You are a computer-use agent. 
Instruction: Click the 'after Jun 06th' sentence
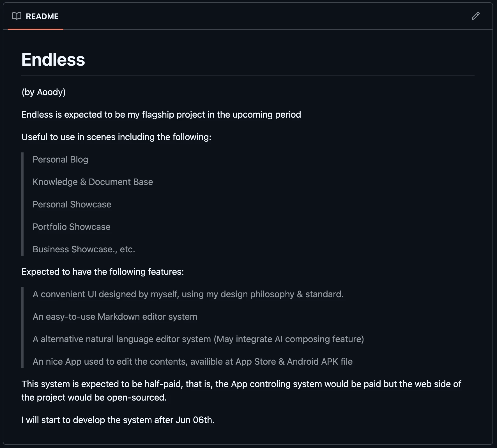click(x=118, y=420)
